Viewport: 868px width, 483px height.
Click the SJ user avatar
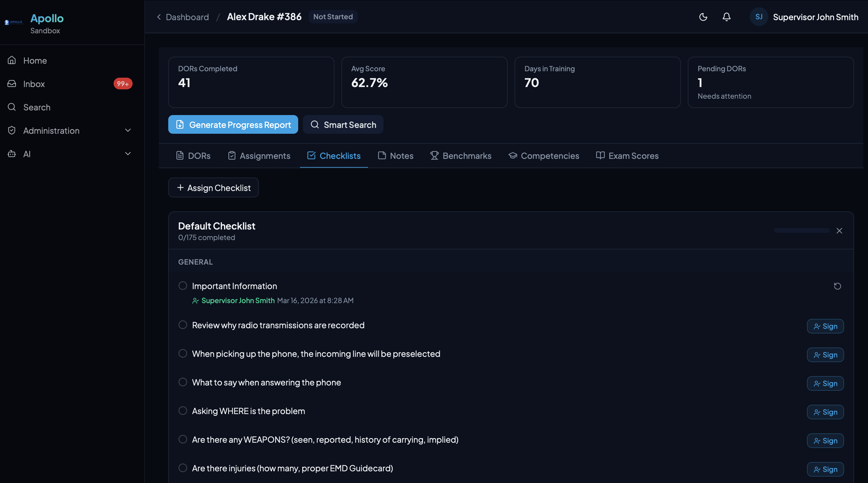click(x=758, y=17)
